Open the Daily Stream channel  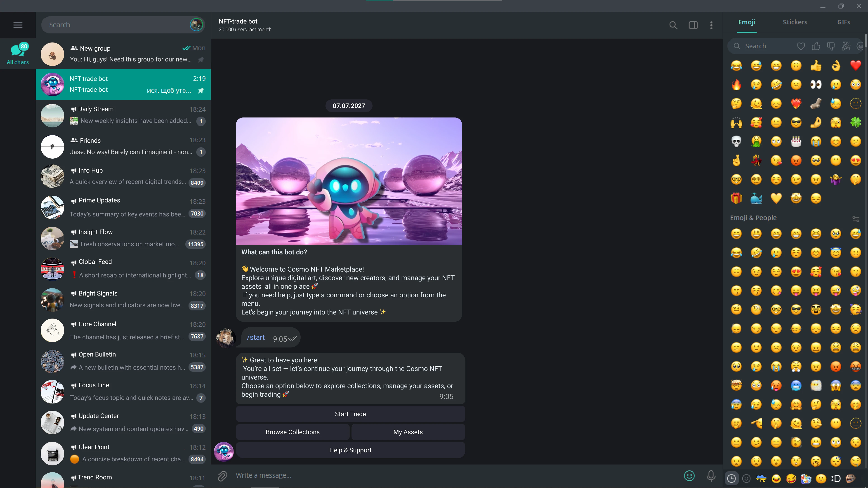(123, 115)
